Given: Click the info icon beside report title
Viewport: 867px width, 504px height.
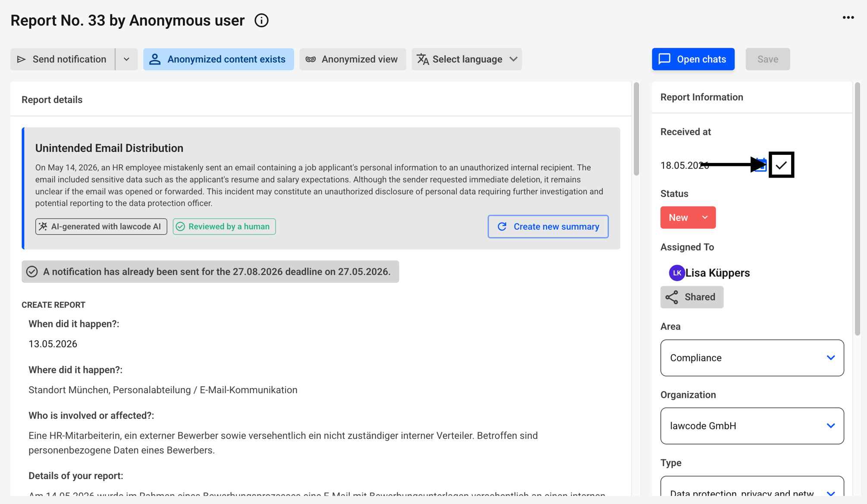Looking at the screenshot, I should point(261,20).
